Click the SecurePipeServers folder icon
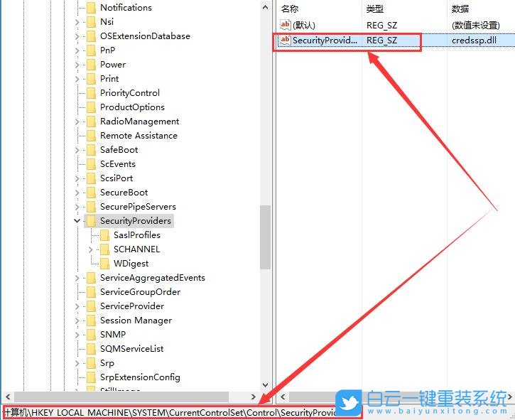515x420 pixels. pos(91,206)
